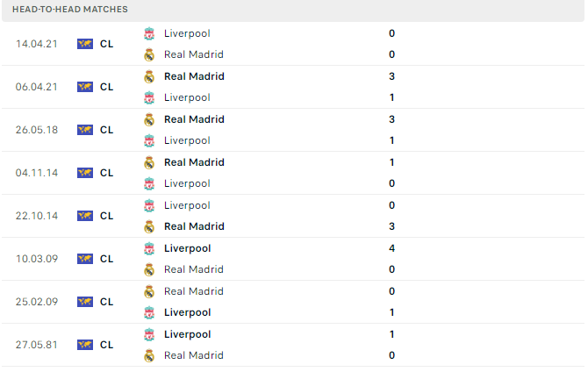
Task: Click Champions League flag icon for 25.02.09
Action: point(85,302)
